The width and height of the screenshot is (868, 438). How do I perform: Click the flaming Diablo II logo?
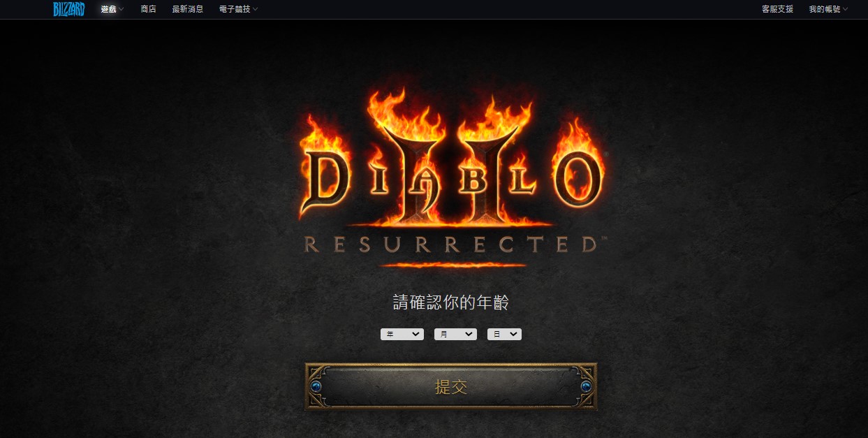coord(451,161)
